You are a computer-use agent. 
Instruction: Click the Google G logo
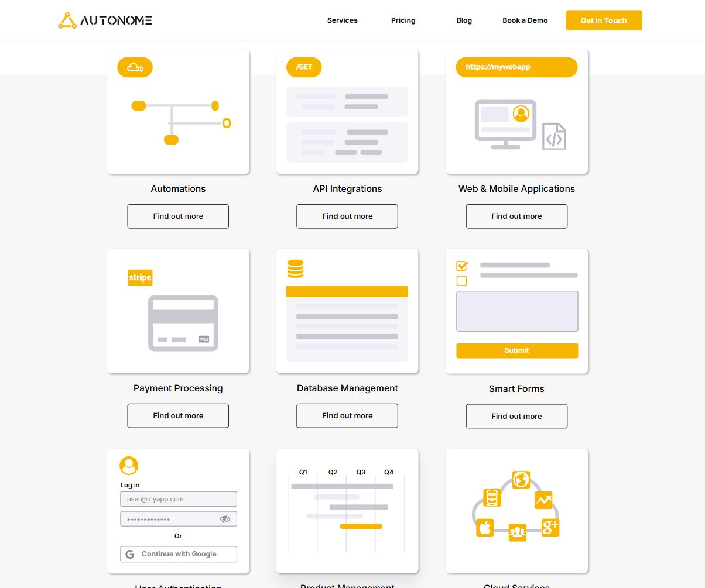(x=130, y=554)
